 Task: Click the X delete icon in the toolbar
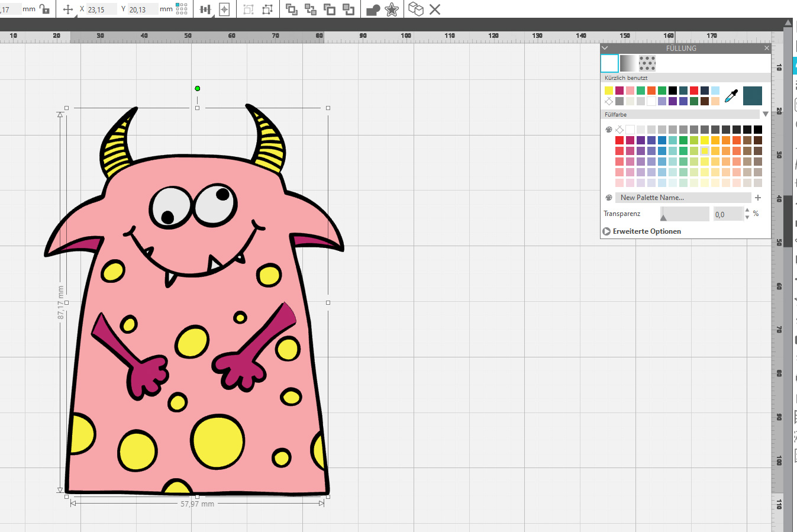(435, 9)
